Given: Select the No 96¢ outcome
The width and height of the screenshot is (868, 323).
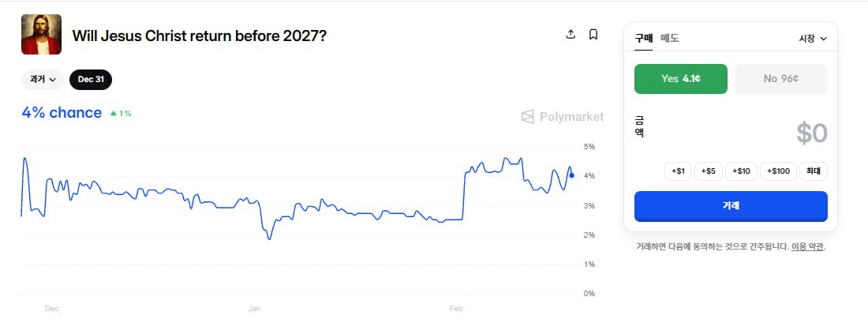Looking at the screenshot, I should [781, 79].
